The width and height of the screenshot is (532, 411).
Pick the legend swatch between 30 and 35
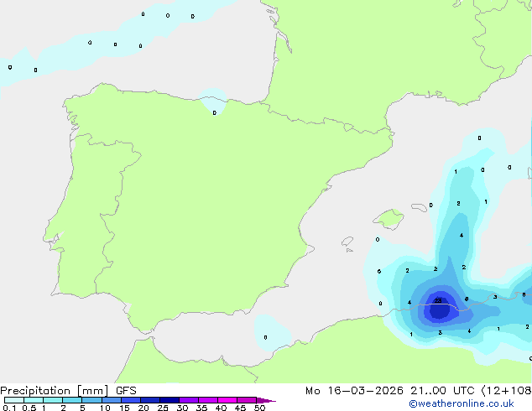pyautogui.click(x=189, y=400)
